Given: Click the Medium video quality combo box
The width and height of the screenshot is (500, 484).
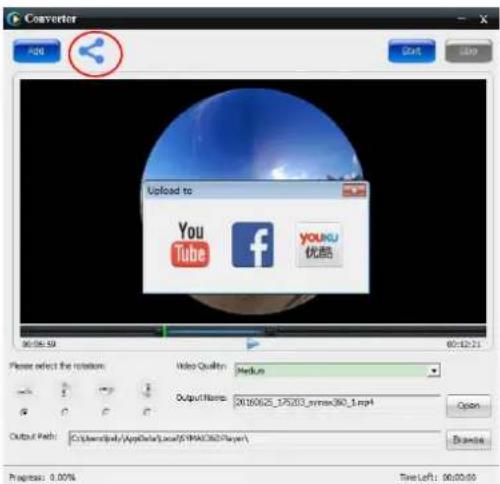Looking at the screenshot, I should point(337,371).
